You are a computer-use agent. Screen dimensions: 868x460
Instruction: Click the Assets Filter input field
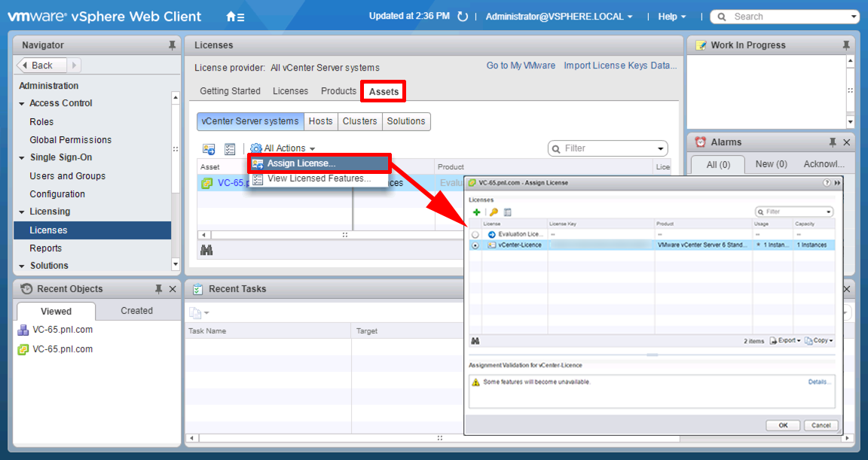pyautogui.click(x=608, y=149)
